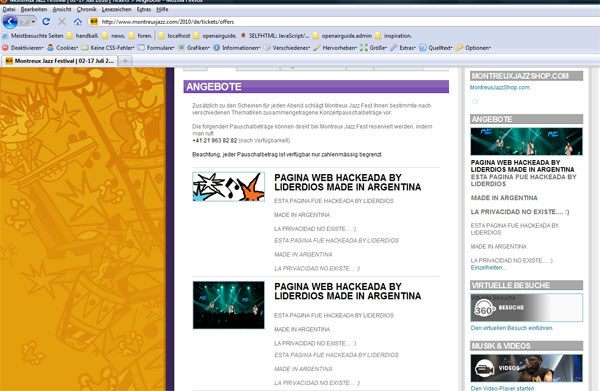Open the Extras menu in menu bar
Image resolution: width=600 pixels, height=391 pixels.
[x=144, y=9]
